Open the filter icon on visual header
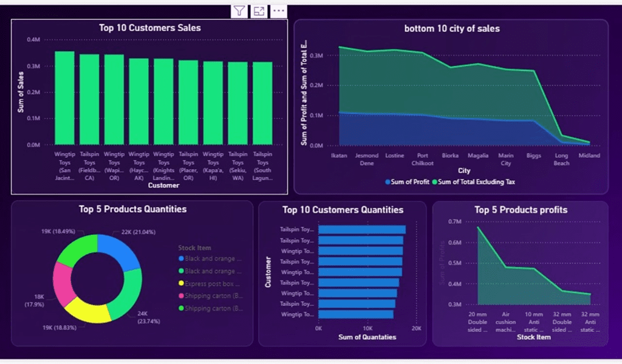 239,11
